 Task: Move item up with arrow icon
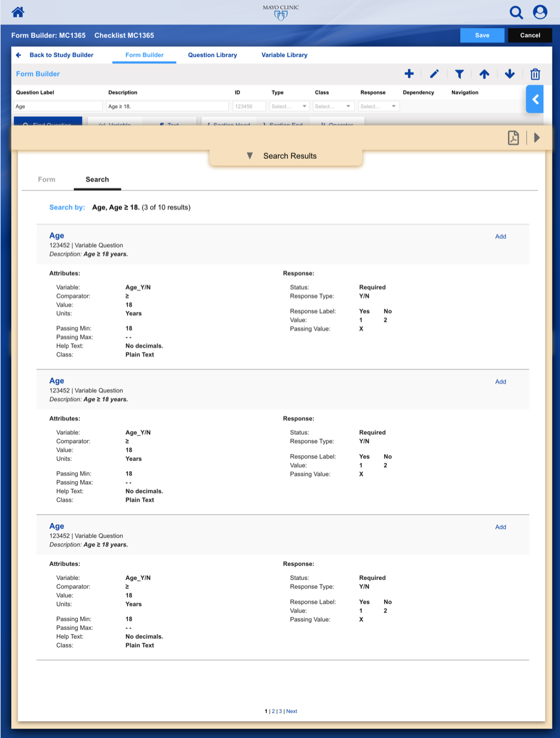click(484, 74)
